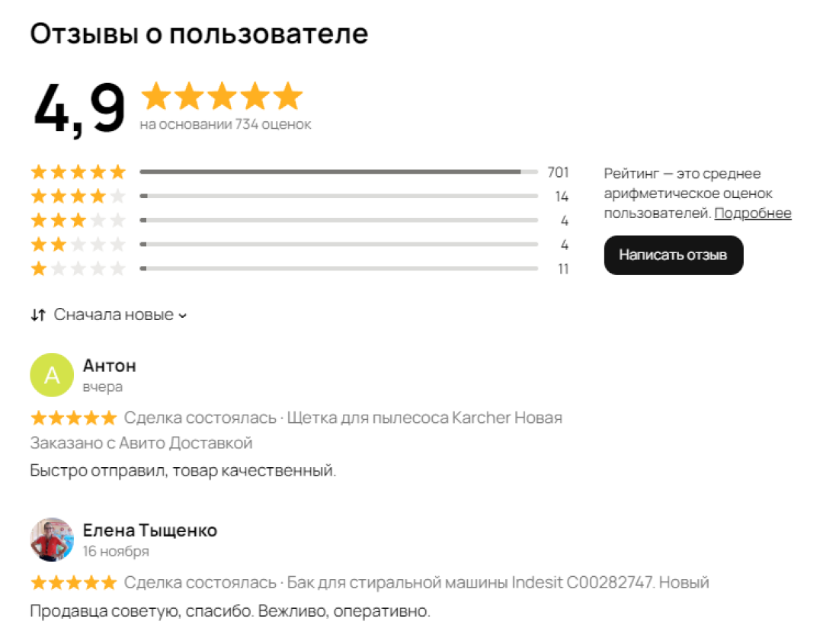Click the one-star progress bar with 11
Screen dimensions: 823x644
(338, 269)
